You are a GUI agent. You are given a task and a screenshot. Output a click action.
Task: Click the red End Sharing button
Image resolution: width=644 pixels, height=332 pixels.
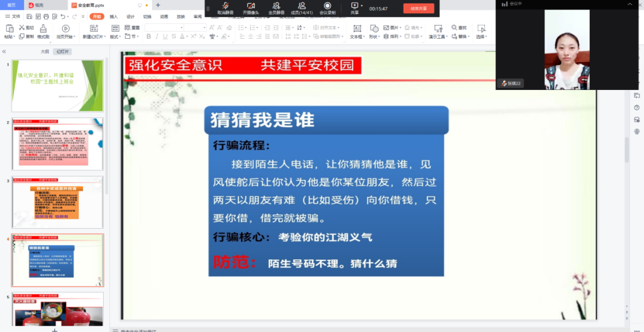(x=419, y=8)
